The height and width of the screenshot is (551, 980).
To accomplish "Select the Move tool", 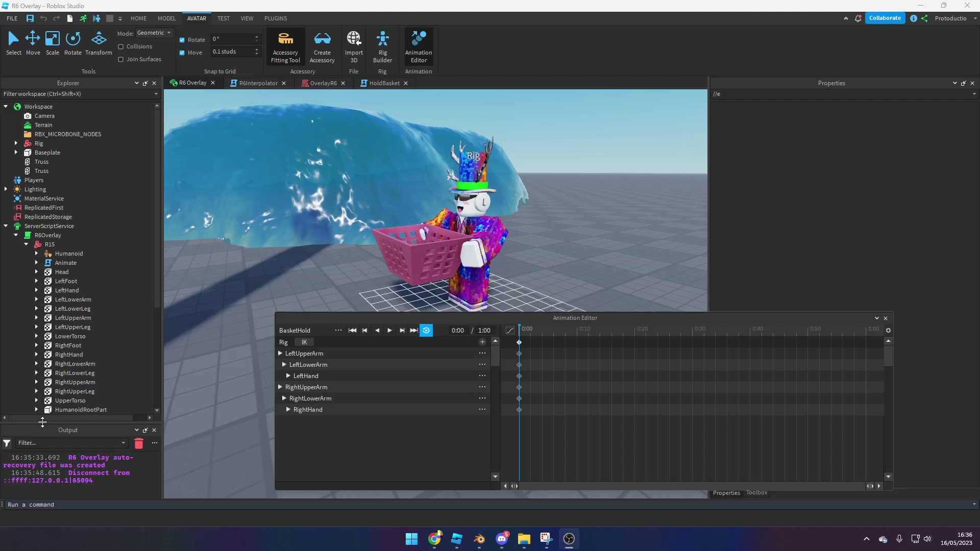I will click(x=32, y=43).
